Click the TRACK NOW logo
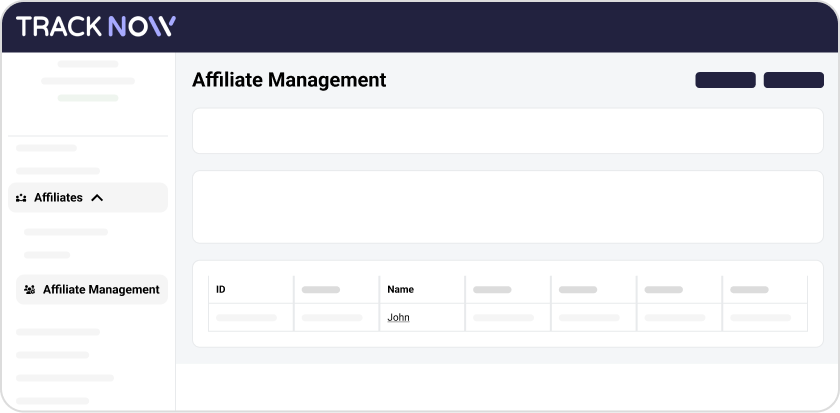The width and height of the screenshot is (840, 413). [x=96, y=26]
